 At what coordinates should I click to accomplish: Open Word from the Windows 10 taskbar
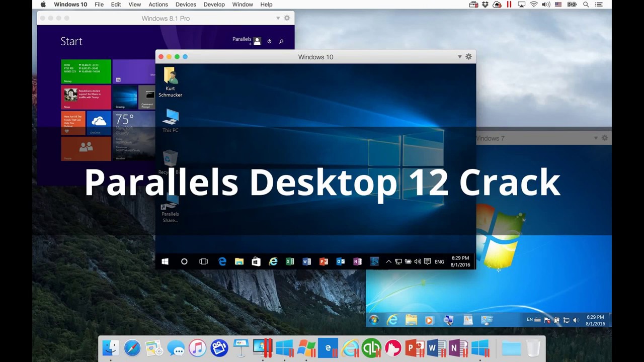point(306,261)
